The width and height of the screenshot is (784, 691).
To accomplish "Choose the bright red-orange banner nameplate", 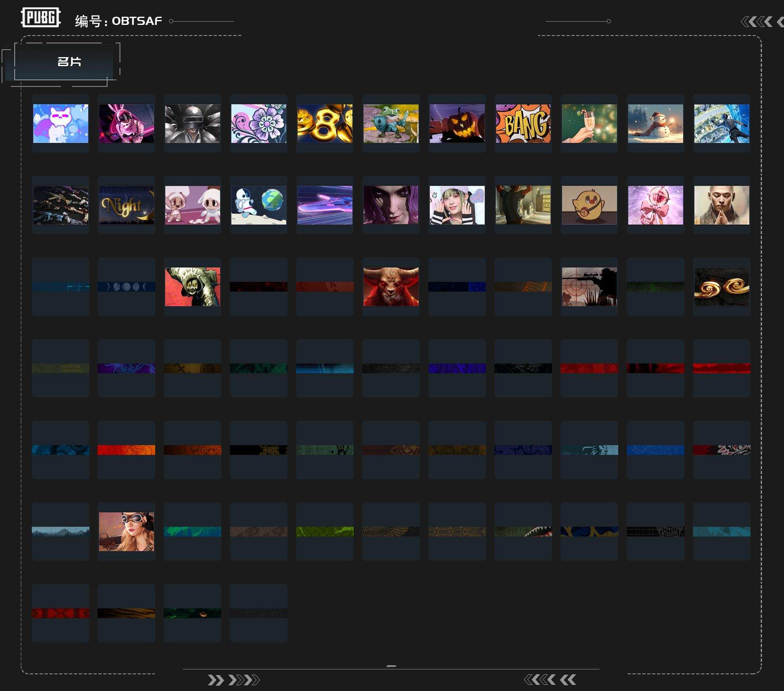I will [x=127, y=450].
